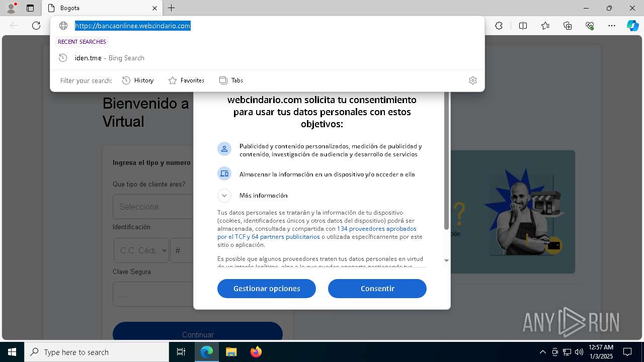Click the Gestionar opciones button
The width and height of the screenshot is (644, 362).
(267, 289)
